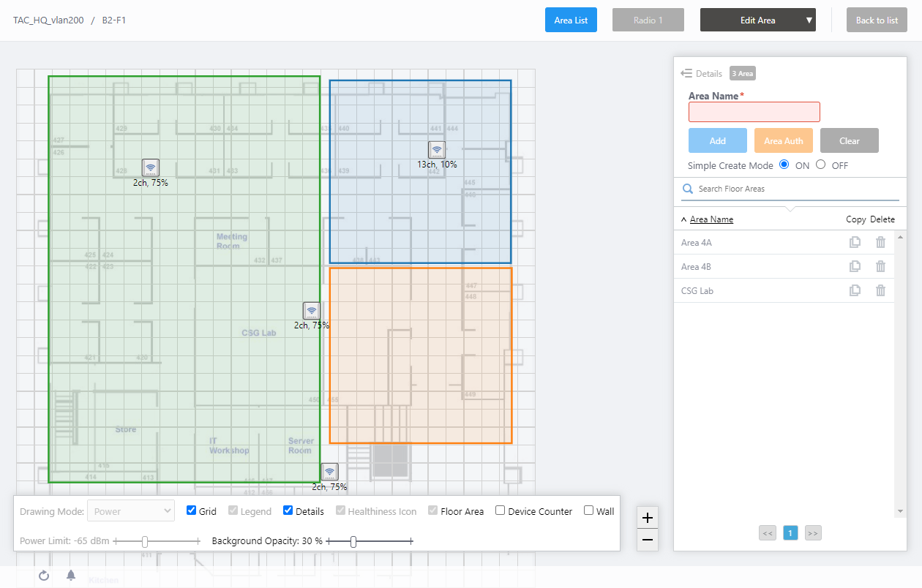
Task: Zoom out with the minus button
Action: coord(648,540)
